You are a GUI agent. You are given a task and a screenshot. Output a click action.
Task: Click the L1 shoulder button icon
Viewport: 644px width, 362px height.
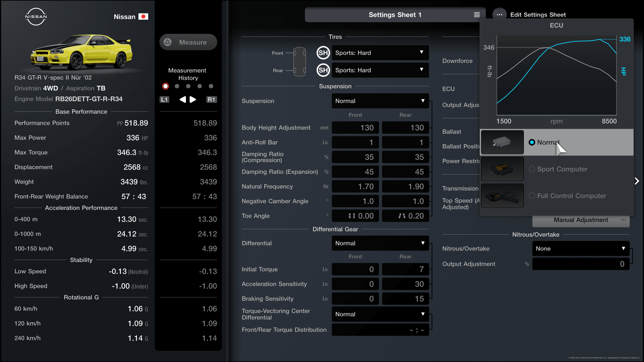click(x=164, y=99)
